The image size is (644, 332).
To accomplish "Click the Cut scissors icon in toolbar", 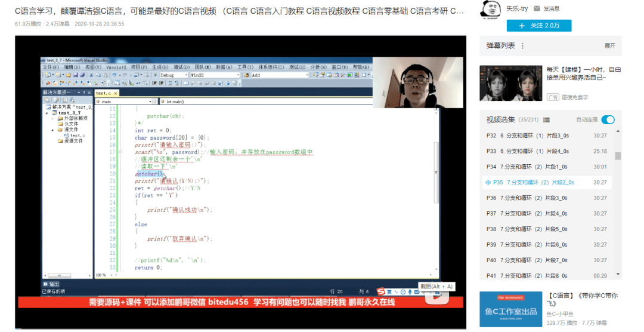I will coord(91,75).
